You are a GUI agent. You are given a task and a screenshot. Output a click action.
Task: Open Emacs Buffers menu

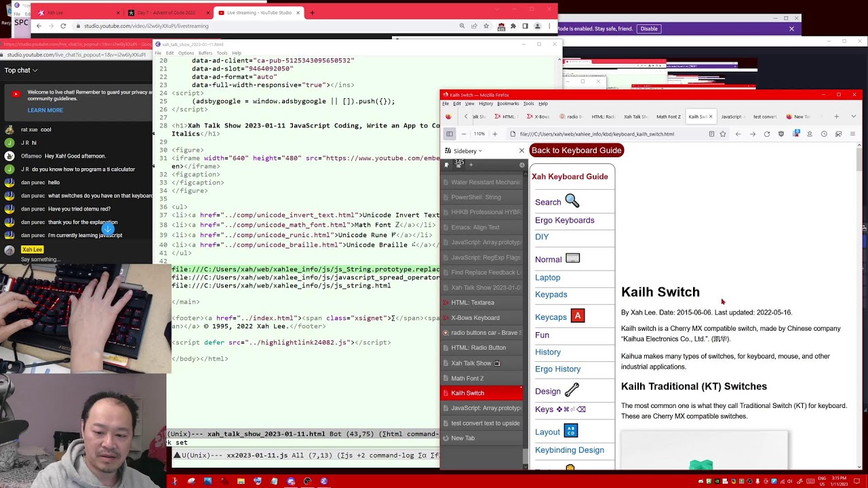[205, 53]
